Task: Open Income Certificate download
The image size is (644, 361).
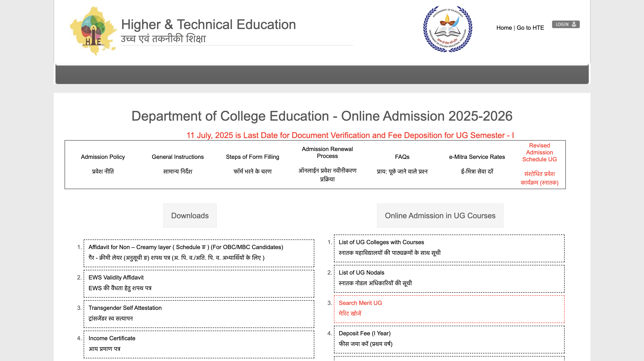Action: point(199,344)
